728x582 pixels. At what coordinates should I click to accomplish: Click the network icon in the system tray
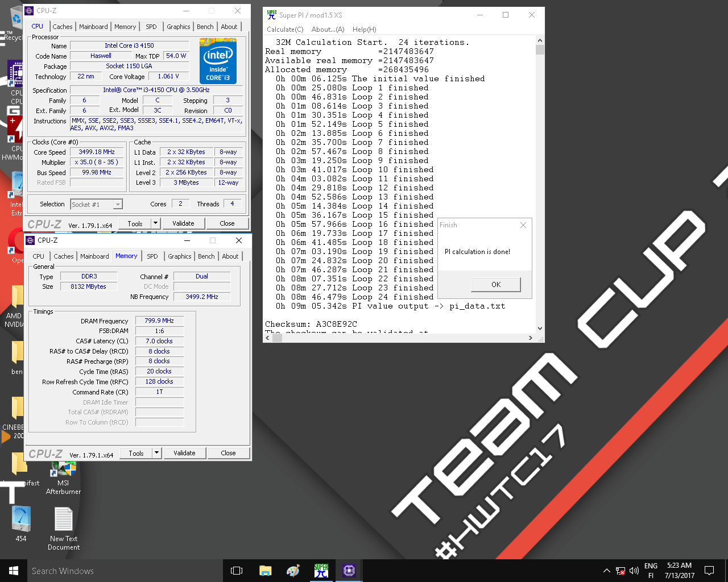(x=621, y=571)
